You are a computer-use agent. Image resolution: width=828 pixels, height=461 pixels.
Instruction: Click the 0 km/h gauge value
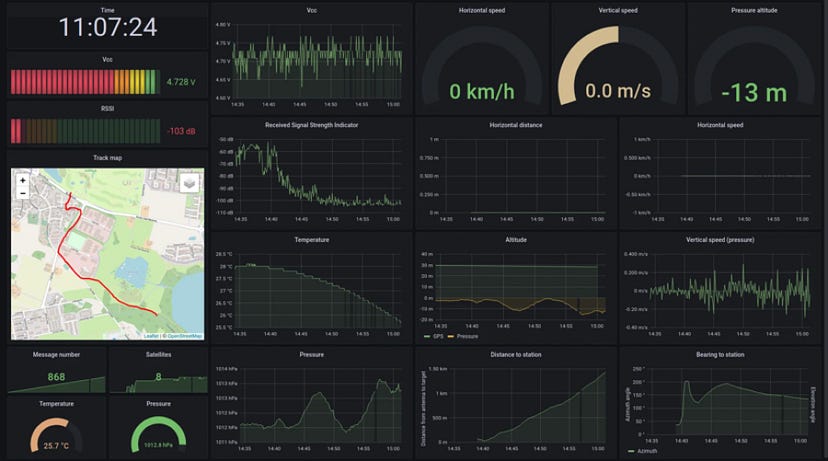[482, 92]
